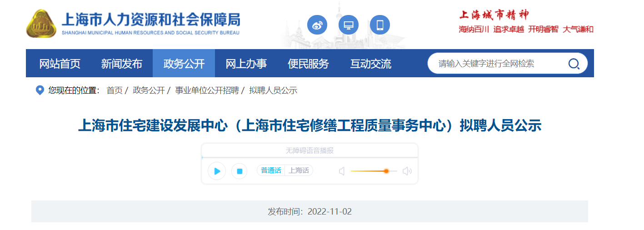Click the Weibo icon in header
Image resolution: width=644 pixels, height=230 pixels.
[317, 25]
